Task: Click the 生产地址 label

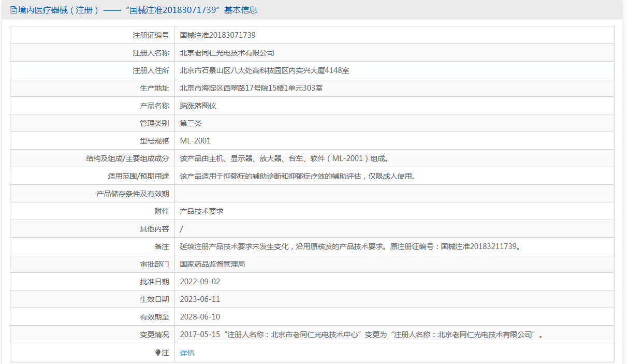Action: (154, 88)
